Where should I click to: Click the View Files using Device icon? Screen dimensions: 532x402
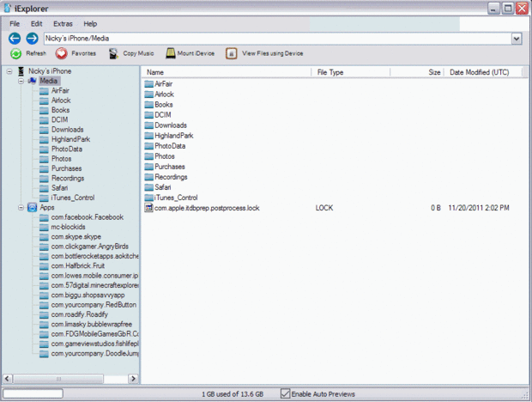[x=232, y=53]
